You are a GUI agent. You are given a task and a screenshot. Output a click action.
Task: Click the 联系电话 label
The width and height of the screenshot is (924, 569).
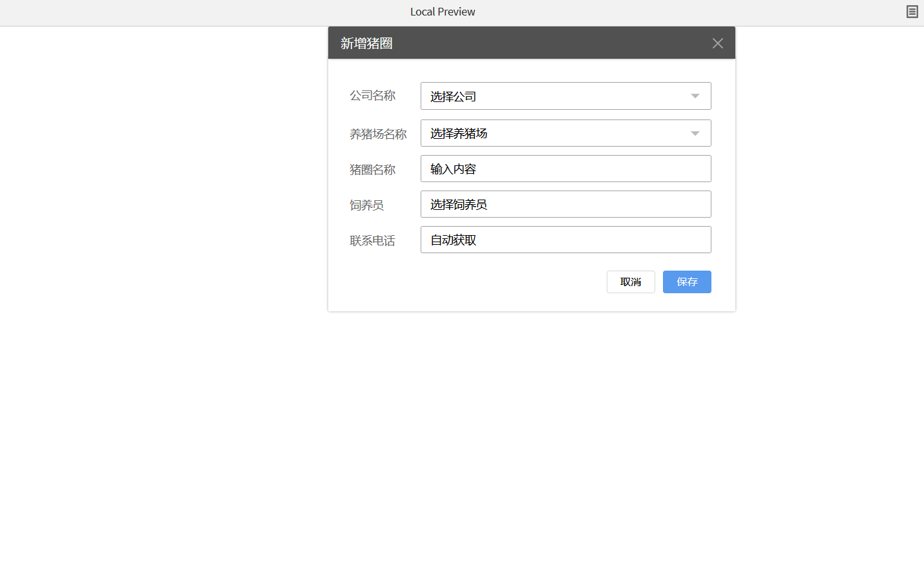[373, 240]
